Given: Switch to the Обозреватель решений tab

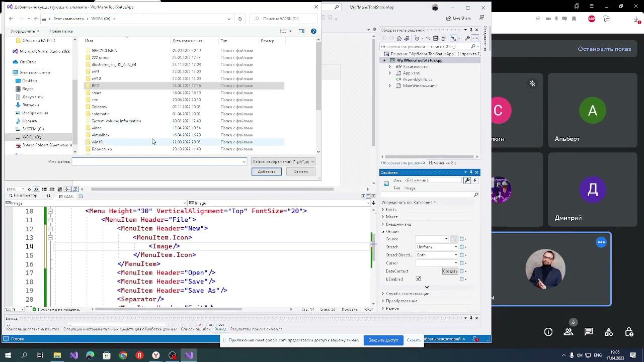Looking at the screenshot, I should pos(403,163).
